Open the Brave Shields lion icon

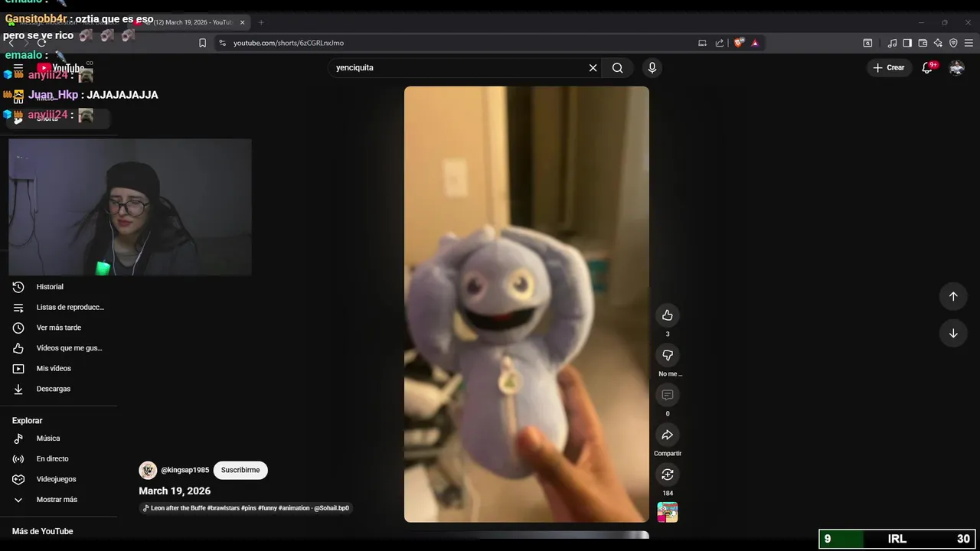738,43
